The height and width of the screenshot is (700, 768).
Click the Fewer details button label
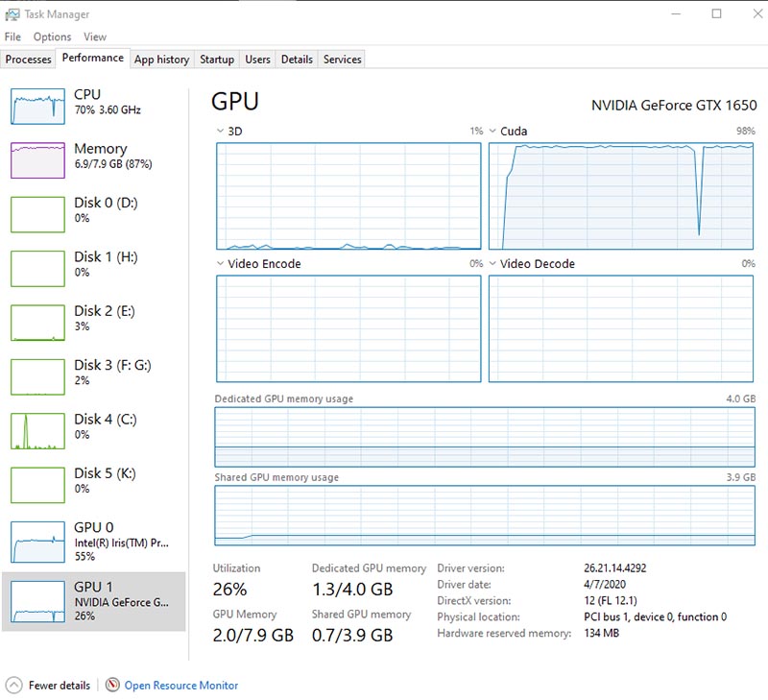coord(60,686)
